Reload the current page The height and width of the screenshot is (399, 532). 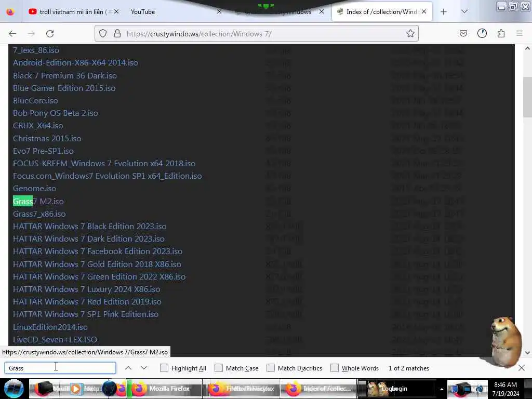coord(50,34)
